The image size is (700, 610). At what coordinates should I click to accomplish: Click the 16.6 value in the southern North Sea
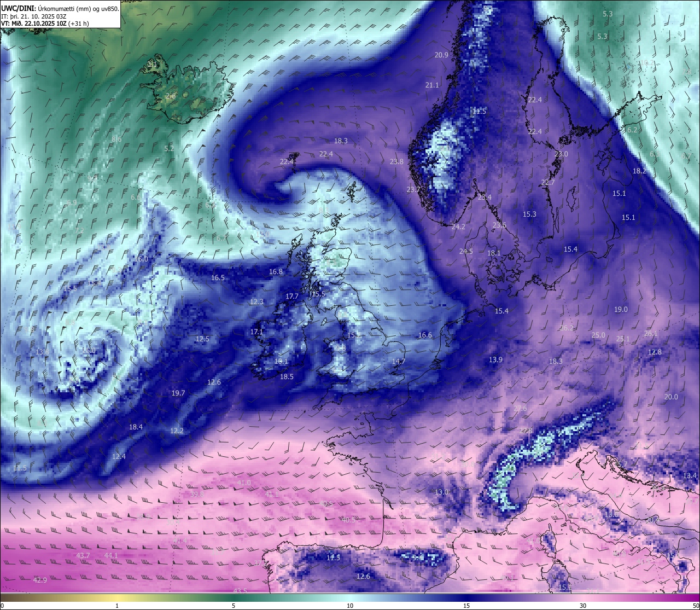click(425, 335)
